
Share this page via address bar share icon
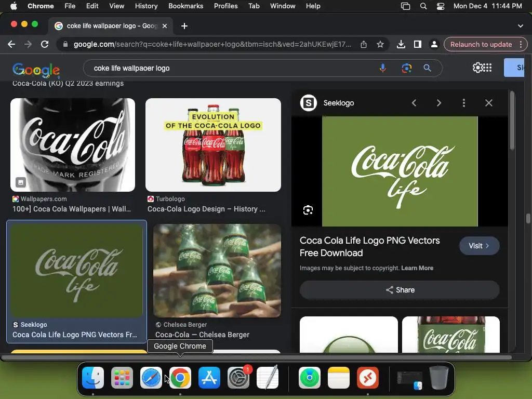tap(363, 45)
